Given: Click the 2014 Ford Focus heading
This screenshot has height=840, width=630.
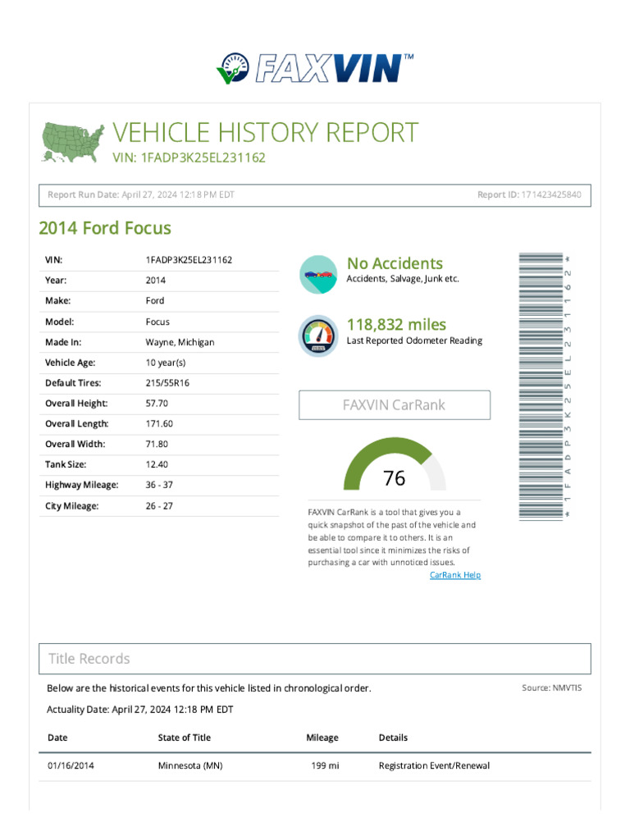Looking at the screenshot, I should [105, 228].
